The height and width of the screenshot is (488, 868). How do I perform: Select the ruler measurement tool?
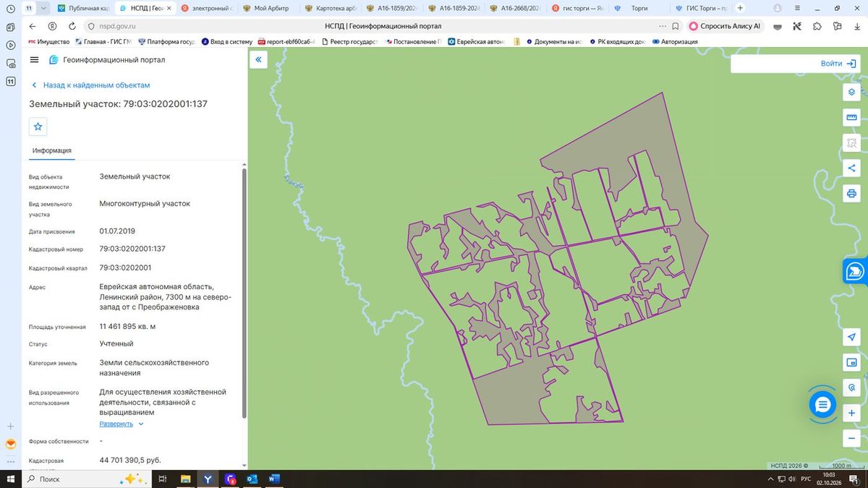851,117
